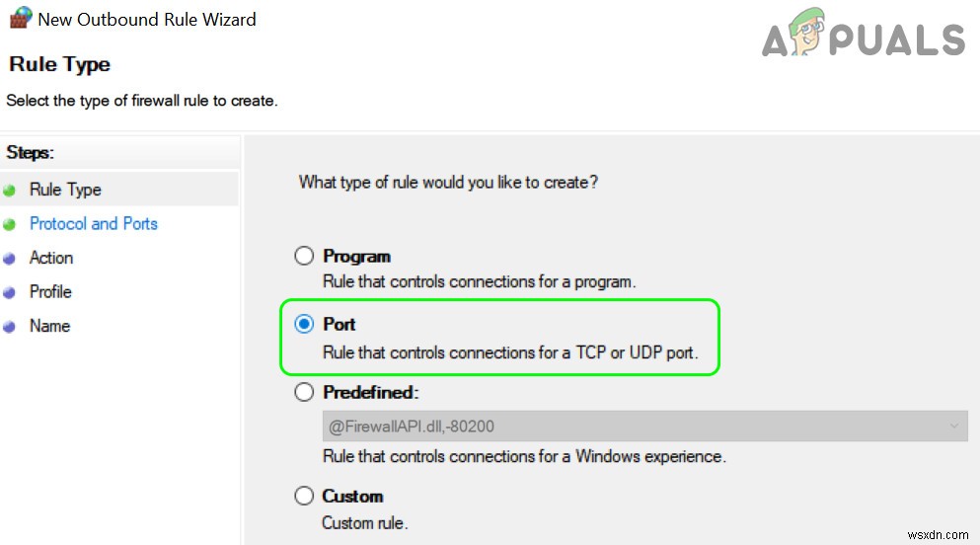The height and width of the screenshot is (545, 980).
Task: Select the Program radio button
Action: pos(304,256)
